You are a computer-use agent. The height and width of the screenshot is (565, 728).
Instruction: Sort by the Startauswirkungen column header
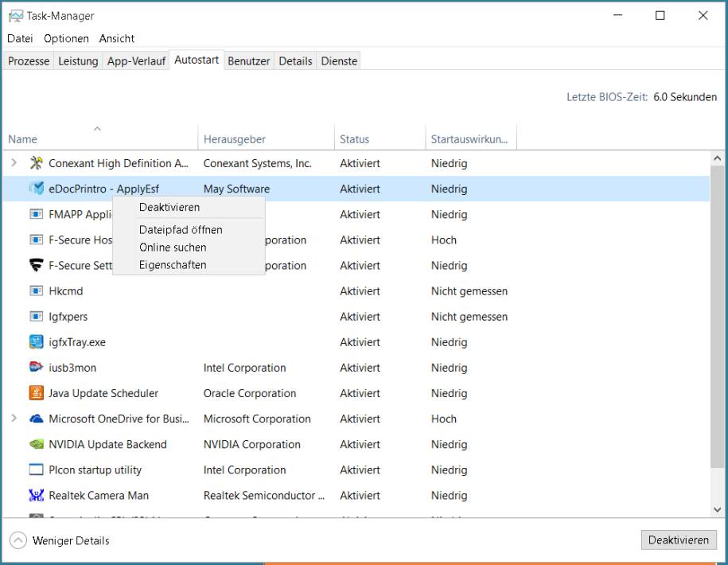coord(469,139)
